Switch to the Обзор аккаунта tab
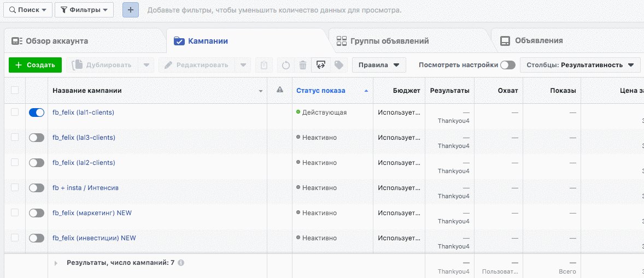644x278 pixels. 85,41
